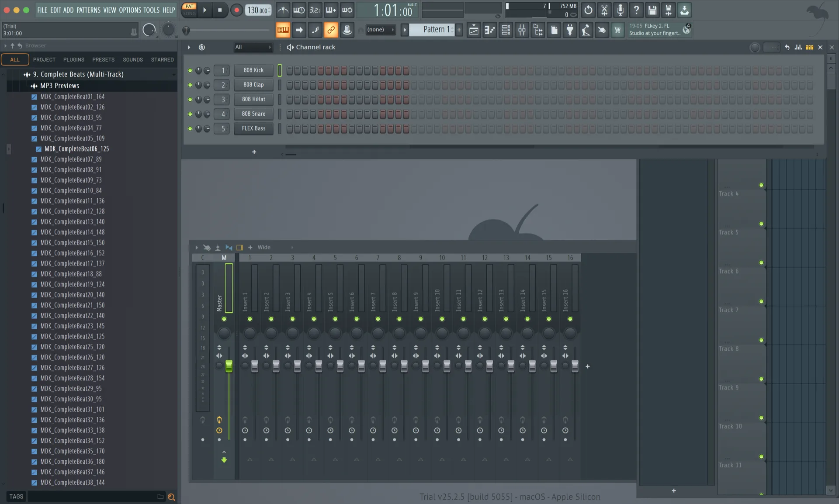Open the Piano roll view icon

point(490,30)
